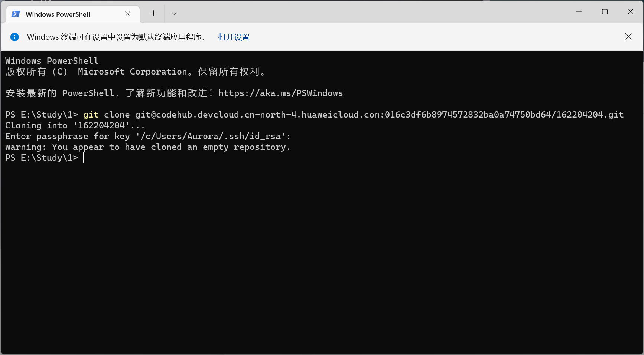This screenshot has width=644, height=355.
Task: Close the Windows Terminal window
Action: [x=630, y=12]
